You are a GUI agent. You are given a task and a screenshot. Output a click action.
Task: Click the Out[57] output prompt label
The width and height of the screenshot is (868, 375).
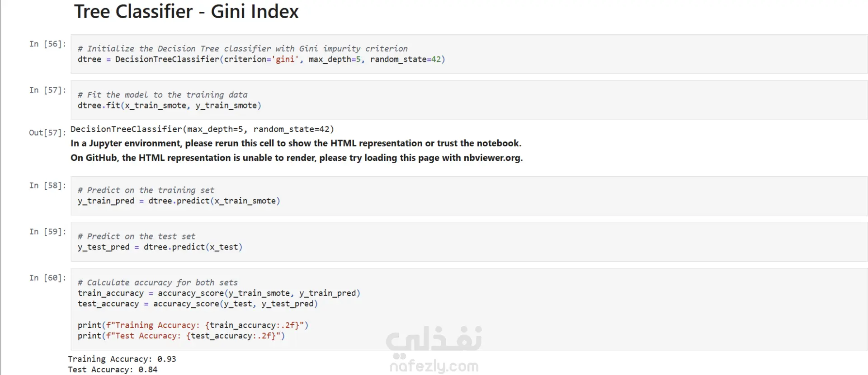(x=47, y=132)
